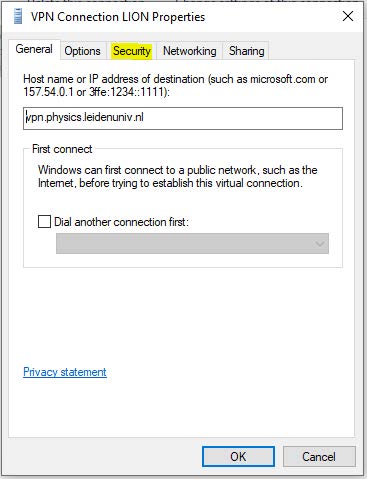
Task: Click the '157.54.0.1 or 3ffe:1234::1111' example text
Action: [96, 92]
